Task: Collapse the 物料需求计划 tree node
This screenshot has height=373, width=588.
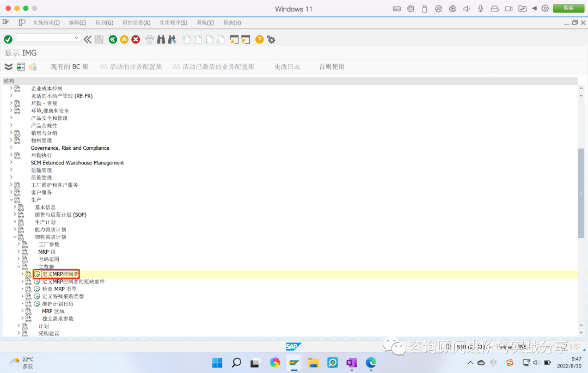Action: [x=15, y=236]
